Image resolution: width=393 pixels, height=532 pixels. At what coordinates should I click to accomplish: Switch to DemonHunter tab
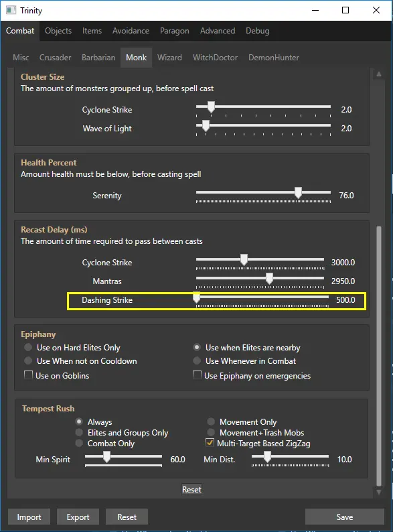pyautogui.click(x=274, y=58)
